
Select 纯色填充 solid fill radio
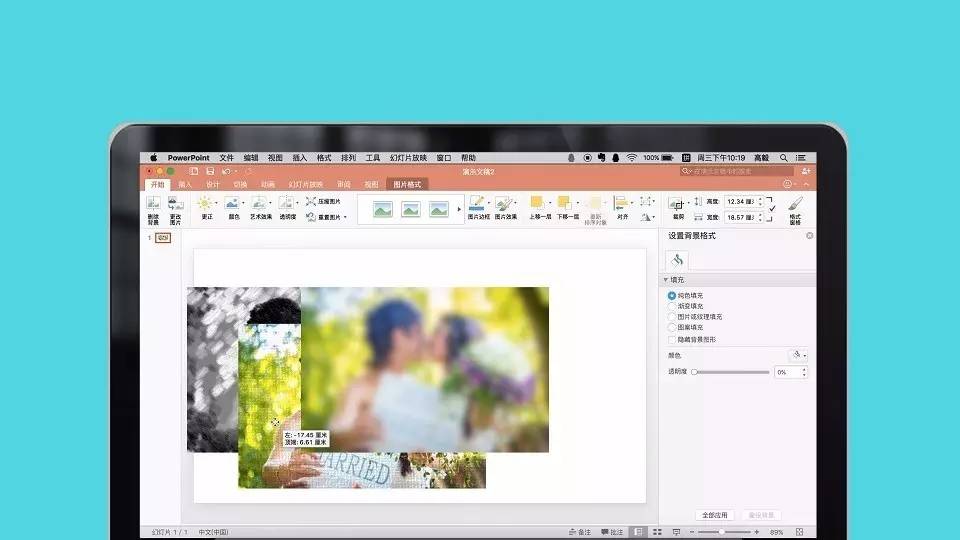pos(672,295)
